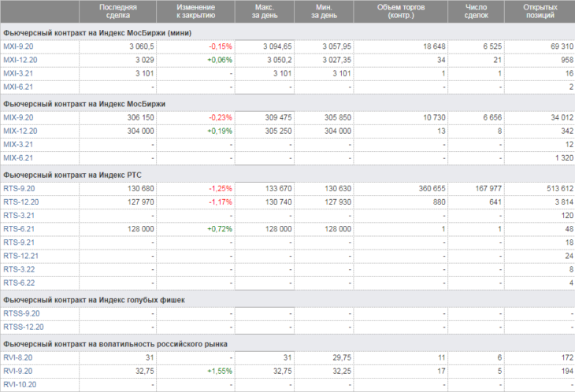Open the MXI-6.21 contract link

tap(18, 87)
